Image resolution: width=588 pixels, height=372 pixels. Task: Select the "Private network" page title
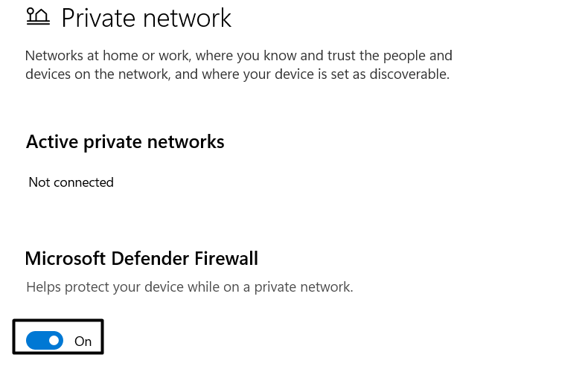coord(147,18)
